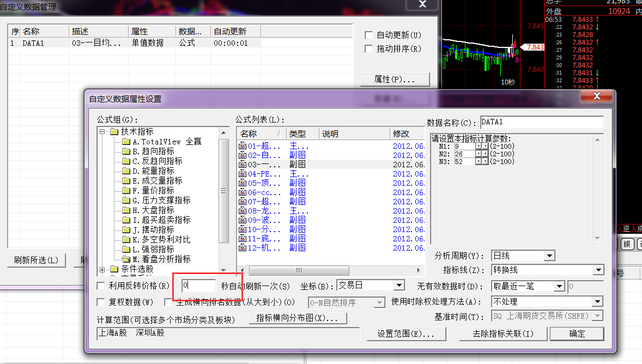Viewport: 642px width, 364px height.
Task: Sort the formula list by 类型 column
Action: point(302,134)
